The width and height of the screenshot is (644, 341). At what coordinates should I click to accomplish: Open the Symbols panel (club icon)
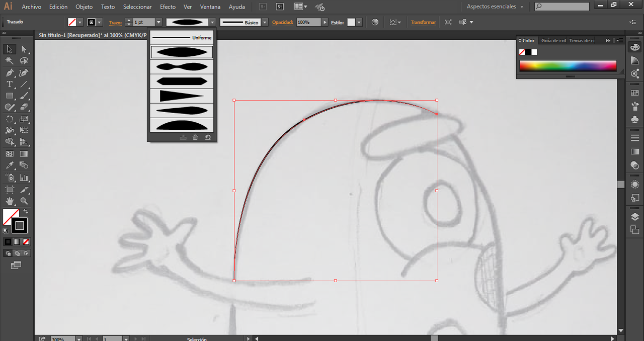634,119
